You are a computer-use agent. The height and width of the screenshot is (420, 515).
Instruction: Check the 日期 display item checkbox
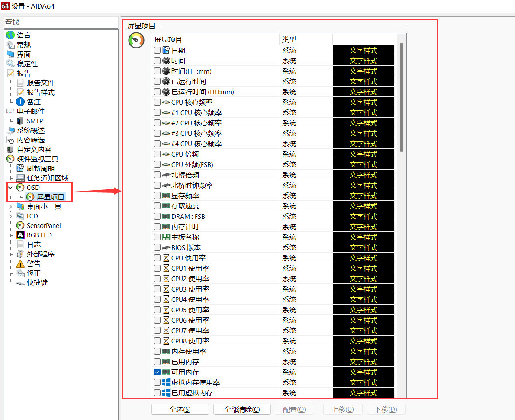tap(158, 50)
